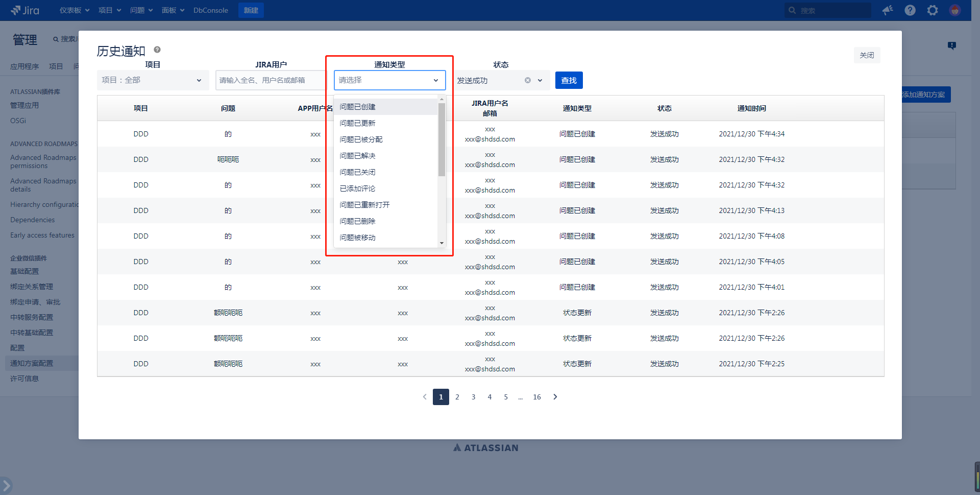This screenshot has height=495, width=980.
Task: Click the 查找 search button
Action: click(x=569, y=80)
